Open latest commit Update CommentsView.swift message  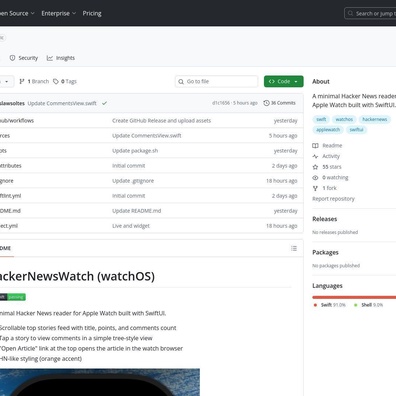(x=62, y=103)
